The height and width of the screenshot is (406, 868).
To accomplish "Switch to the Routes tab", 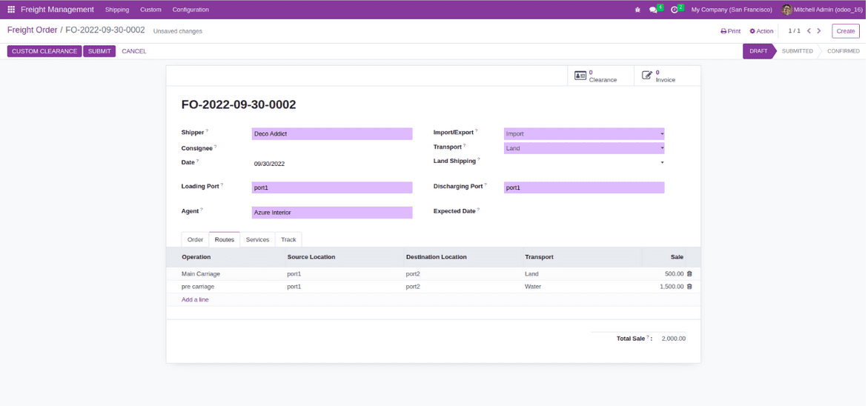I will (224, 239).
